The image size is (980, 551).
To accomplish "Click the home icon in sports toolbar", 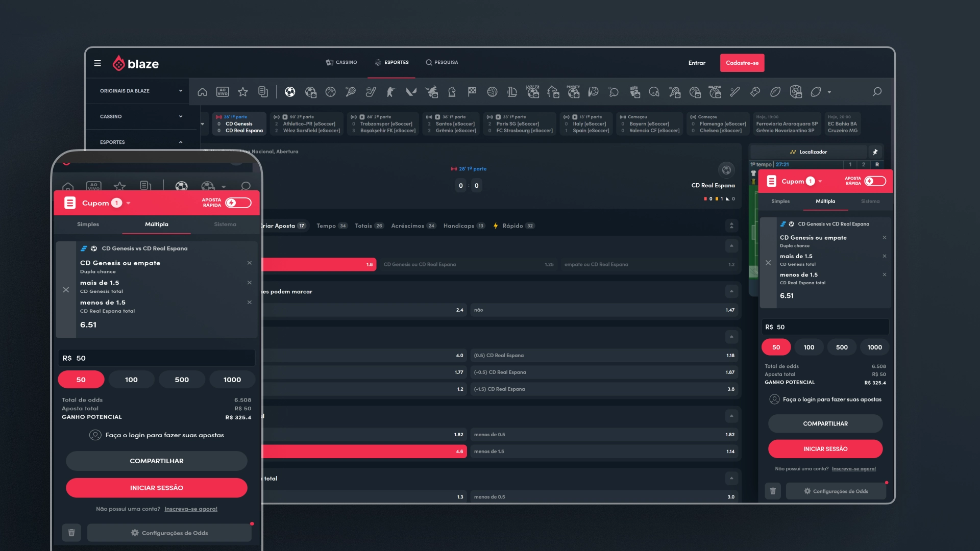I will (203, 92).
